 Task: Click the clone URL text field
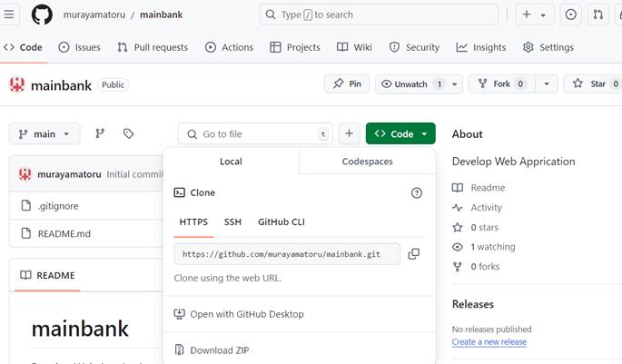[287, 254]
